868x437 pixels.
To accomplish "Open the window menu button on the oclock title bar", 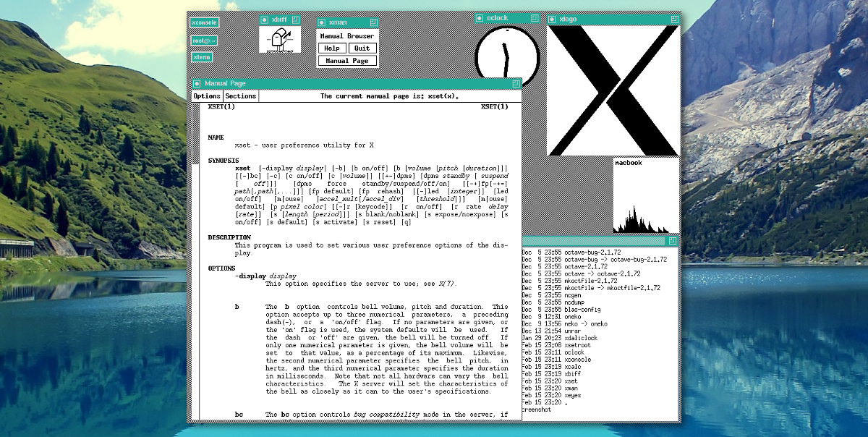I will (x=480, y=18).
